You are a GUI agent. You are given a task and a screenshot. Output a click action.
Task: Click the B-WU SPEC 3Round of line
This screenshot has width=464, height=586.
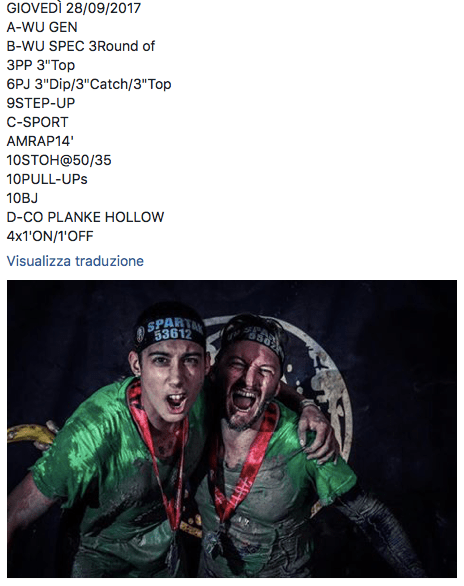(x=81, y=46)
